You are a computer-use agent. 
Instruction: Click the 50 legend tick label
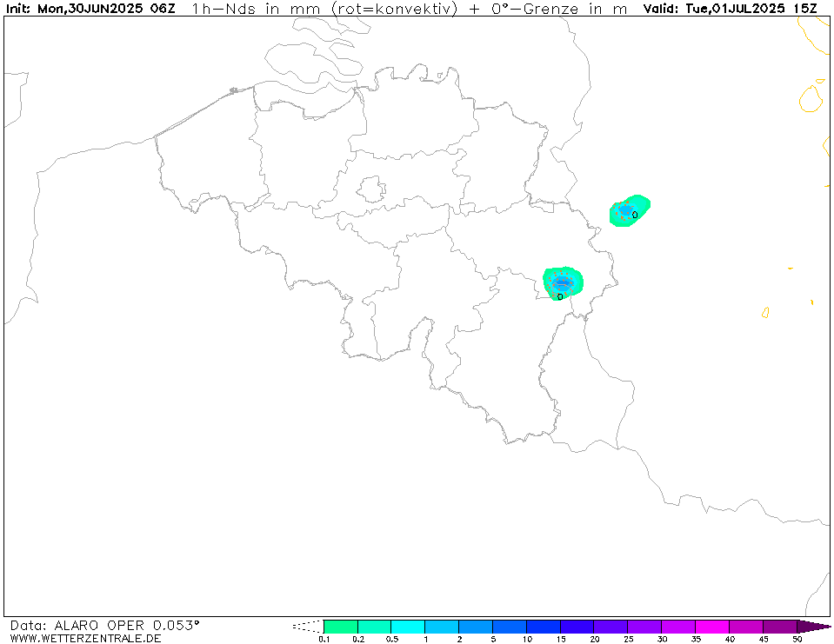tap(797, 639)
